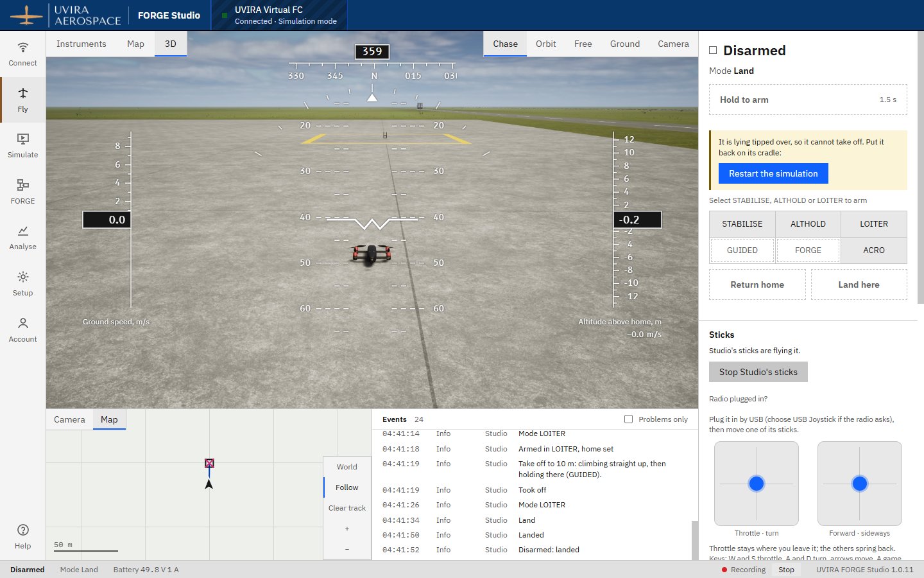Switch to the top-right Camera view tab
The width and height of the screenshot is (924, 578).
673,44
